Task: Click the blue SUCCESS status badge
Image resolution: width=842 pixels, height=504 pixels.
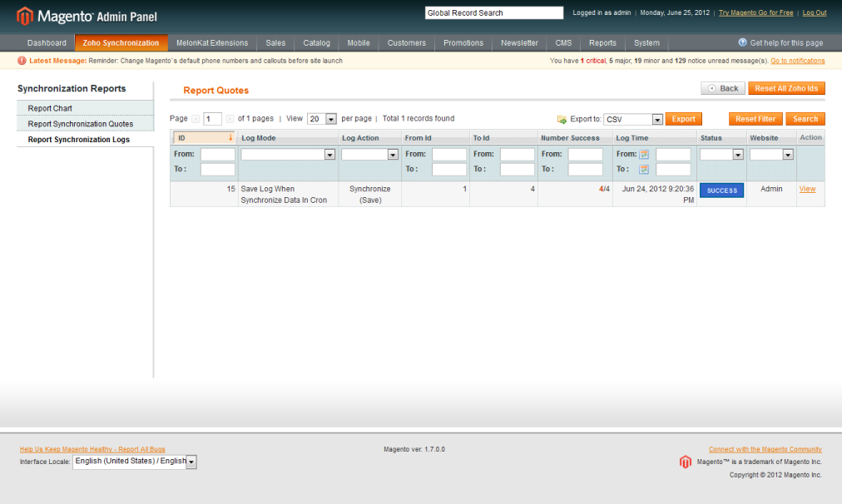Action: tap(721, 190)
